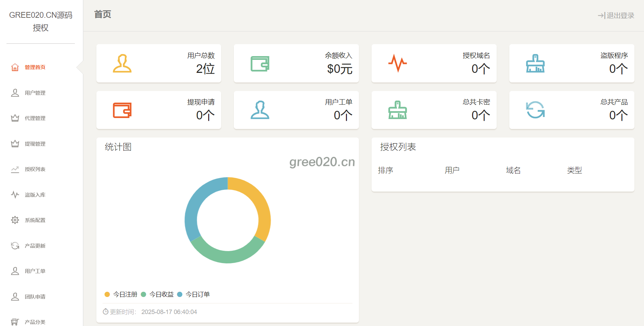
Task: Click the cart icon beside 产品分类
Action: [15, 322]
